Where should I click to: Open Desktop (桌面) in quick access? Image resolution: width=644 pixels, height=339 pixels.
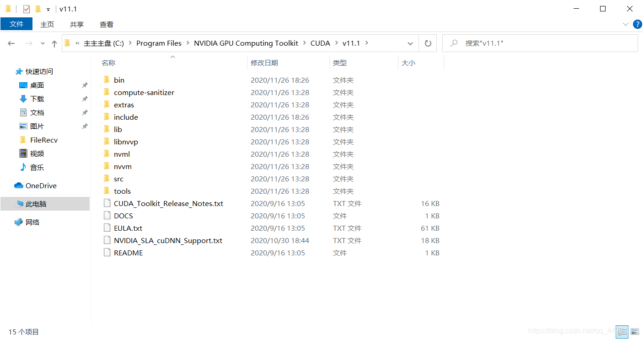32,85
